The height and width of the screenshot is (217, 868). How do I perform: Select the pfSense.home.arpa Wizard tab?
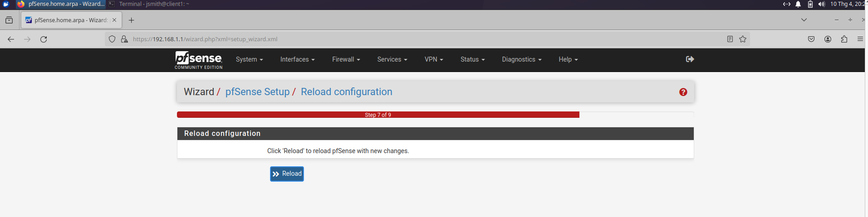tap(71, 20)
